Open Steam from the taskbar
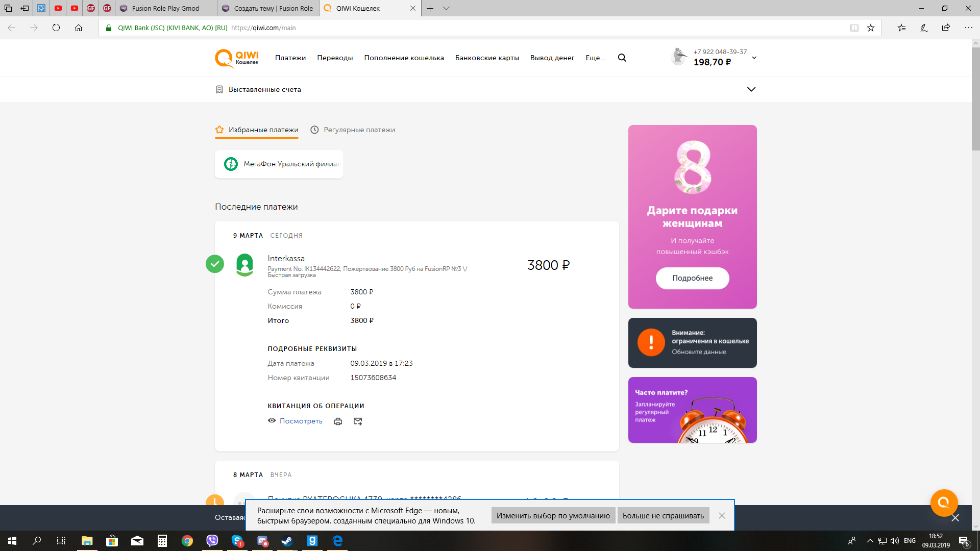 (x=287, y=541)
